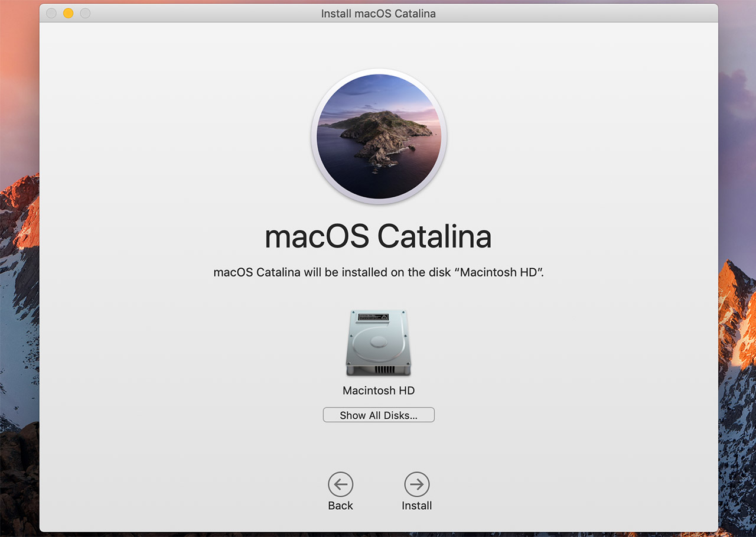
Task: Select the Macintosh HD disk icon
Action: 378,343
